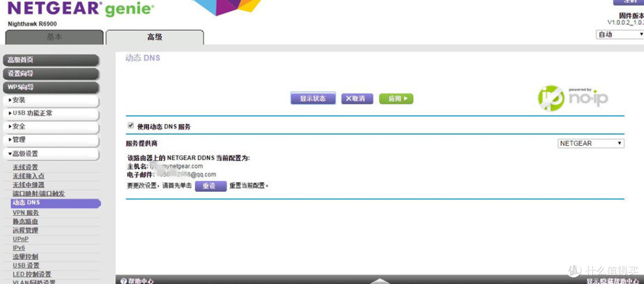644x284 pixels.
Task: Switch to the 基本 tab
Action: tap(54, 37)
